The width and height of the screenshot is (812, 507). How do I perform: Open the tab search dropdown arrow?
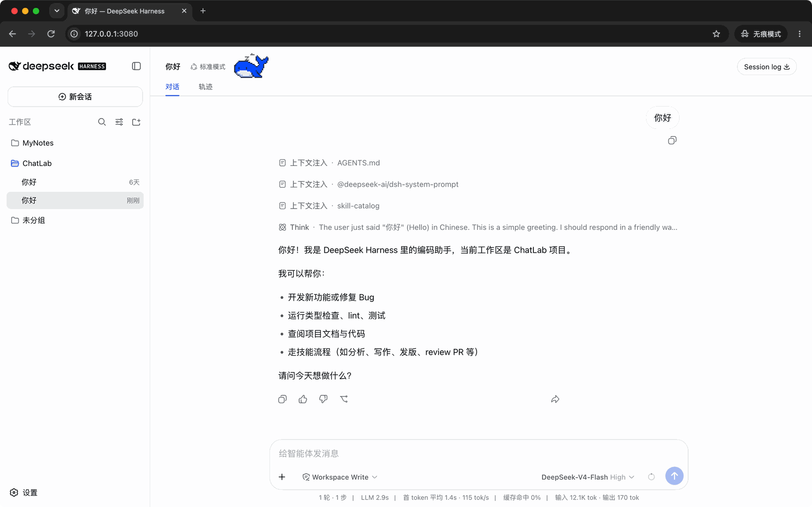(x=57, y=11)
